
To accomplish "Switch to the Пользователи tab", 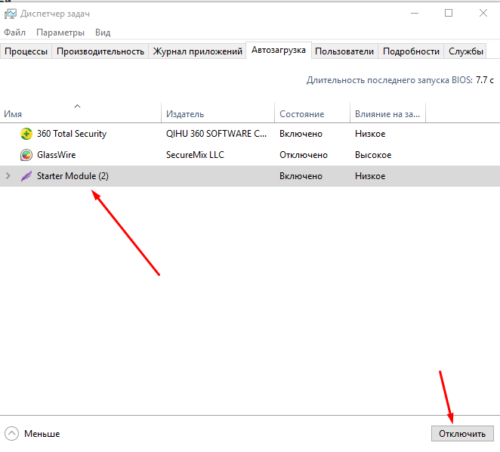I will point(344,51).
